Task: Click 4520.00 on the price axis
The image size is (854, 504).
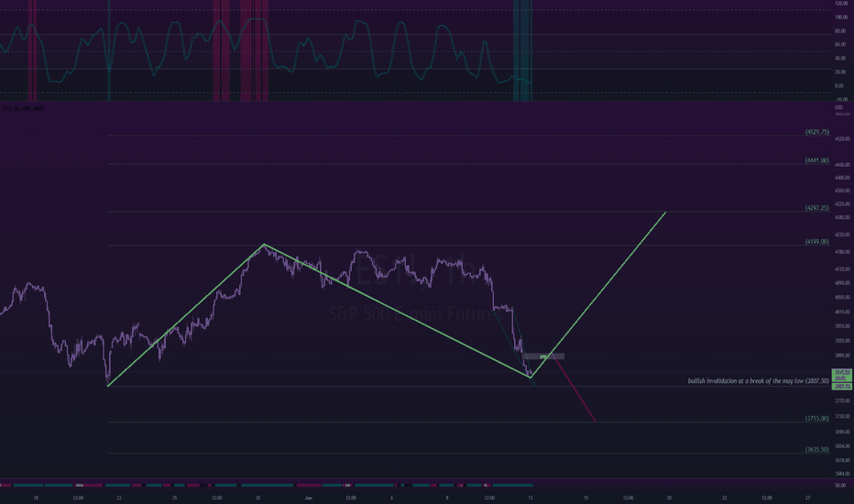Action: click(842, 139)
